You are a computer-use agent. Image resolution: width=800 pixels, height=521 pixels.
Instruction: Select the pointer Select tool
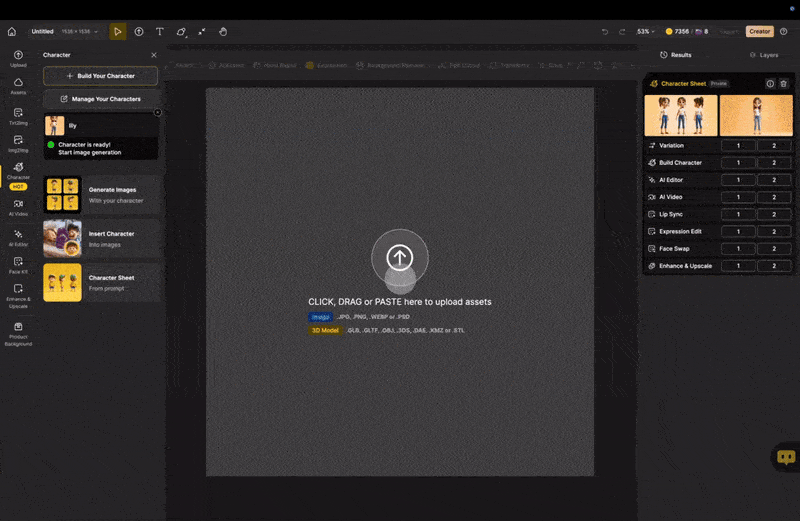118,31
